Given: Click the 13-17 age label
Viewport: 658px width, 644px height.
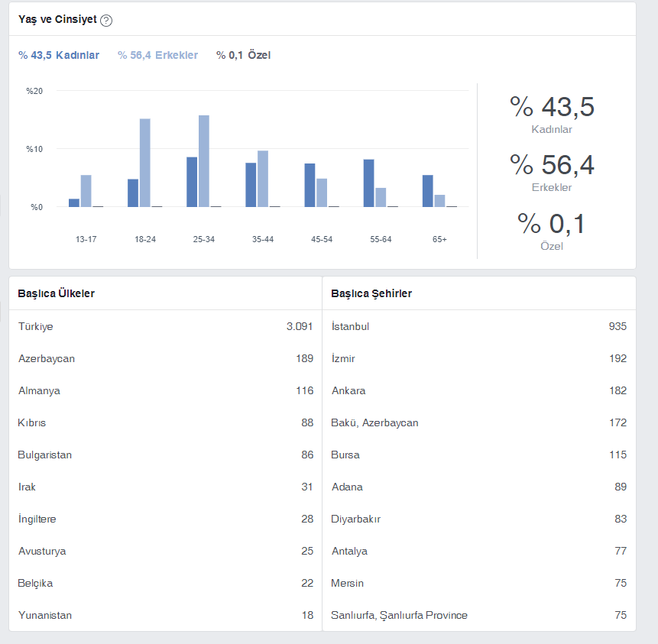Looking at the screenshot, I should pos(86,240).
